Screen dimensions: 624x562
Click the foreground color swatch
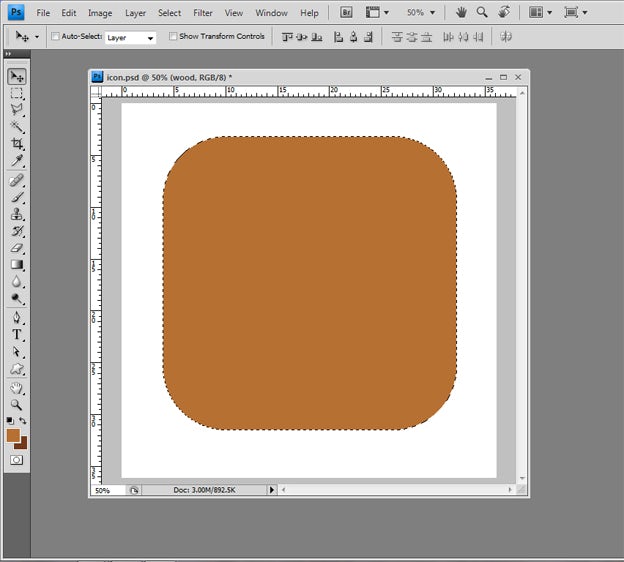[x=13, y=435]
